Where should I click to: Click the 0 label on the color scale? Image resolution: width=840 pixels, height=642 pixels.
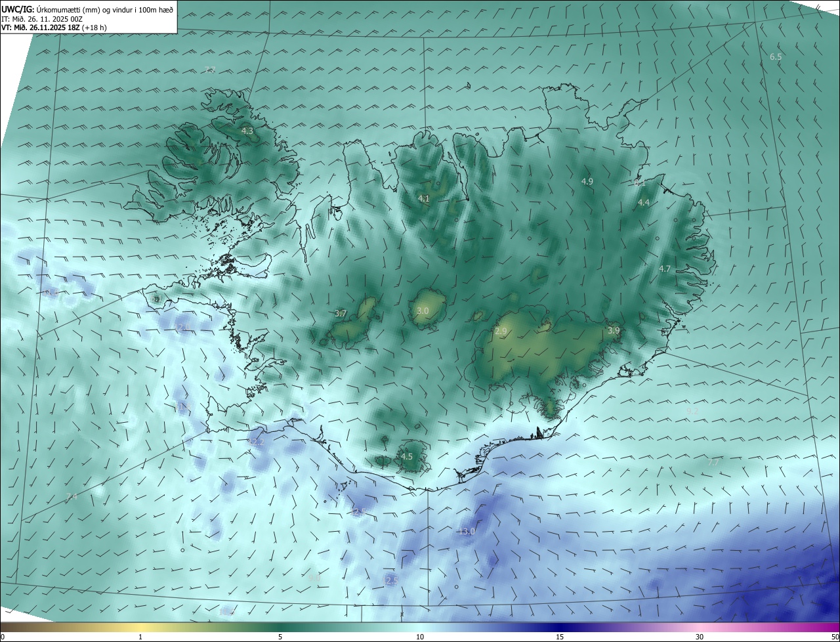[x=2, y=637]
